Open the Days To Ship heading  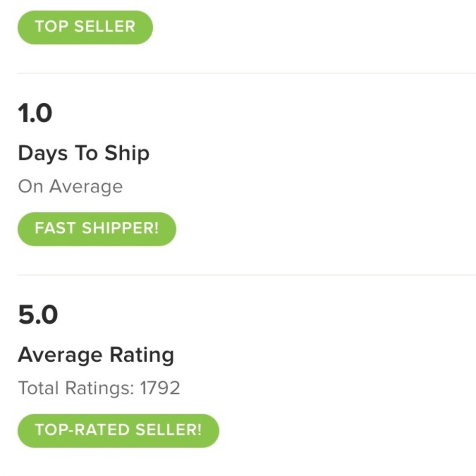[83, 153]
